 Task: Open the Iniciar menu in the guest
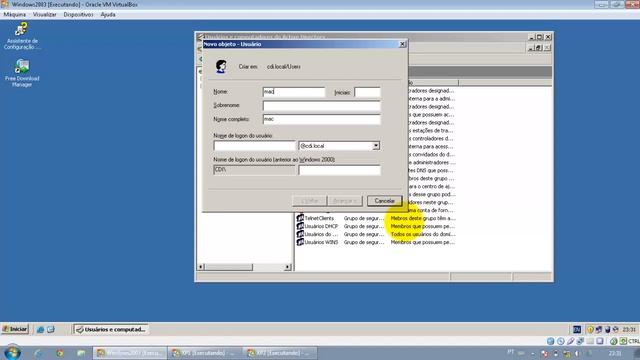coord(15,329)
